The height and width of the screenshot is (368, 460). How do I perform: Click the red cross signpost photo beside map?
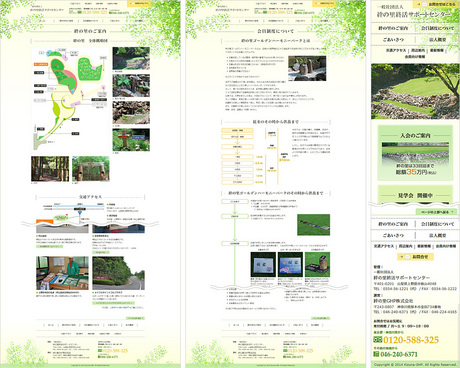131,140
